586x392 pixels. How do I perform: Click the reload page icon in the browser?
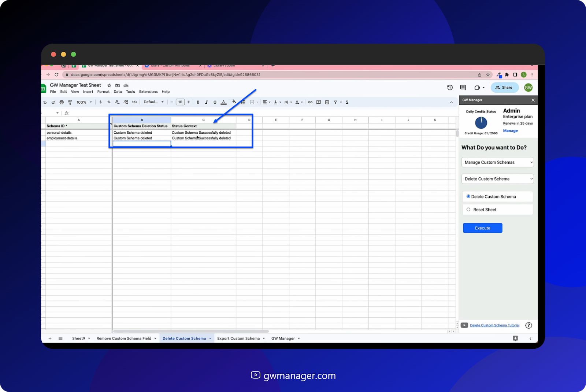pos(56,75)
